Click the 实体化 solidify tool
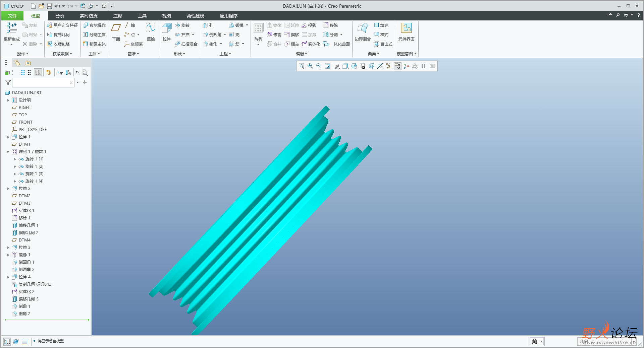Viewport: 644px width, 348px height. [x=311, y=44]
